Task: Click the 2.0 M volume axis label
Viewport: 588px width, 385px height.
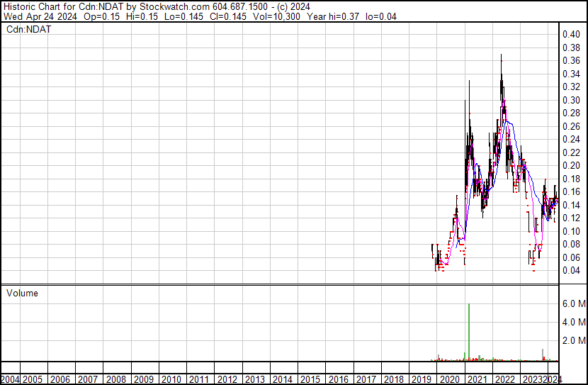Action: 573,340
